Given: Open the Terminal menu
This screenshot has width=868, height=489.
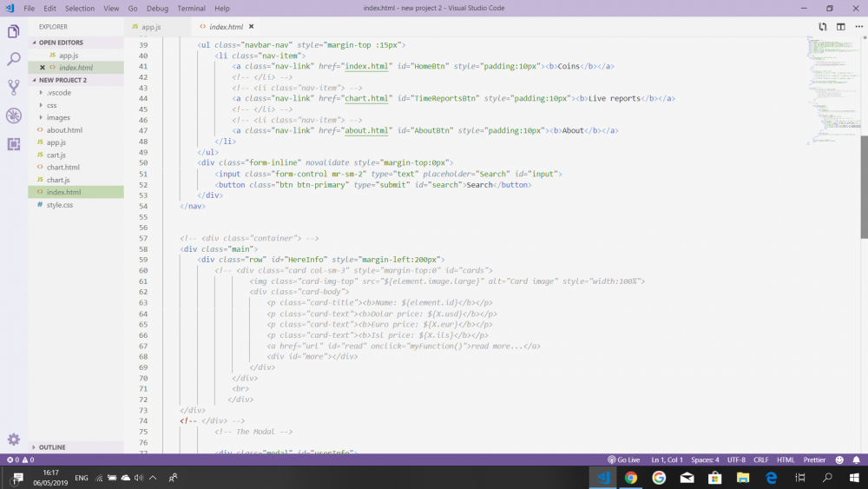Looking at the screenshot, I should [x=192, y=9].
